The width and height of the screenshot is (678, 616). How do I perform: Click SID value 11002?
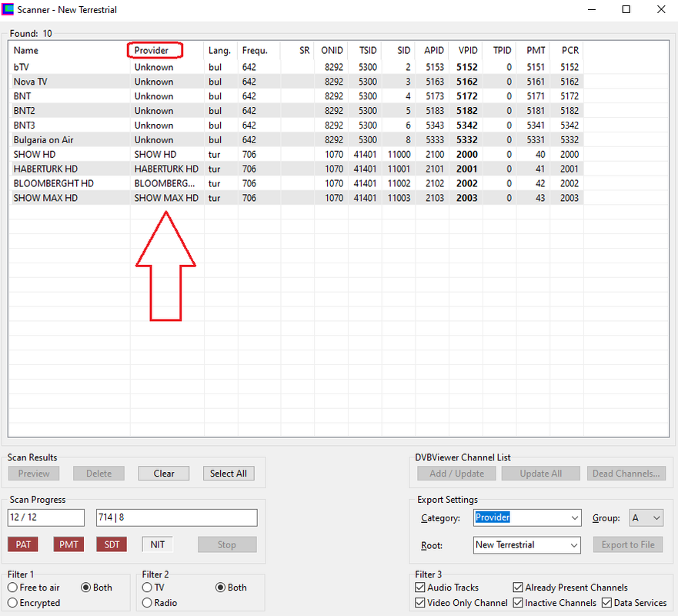[x=399, y=183]
